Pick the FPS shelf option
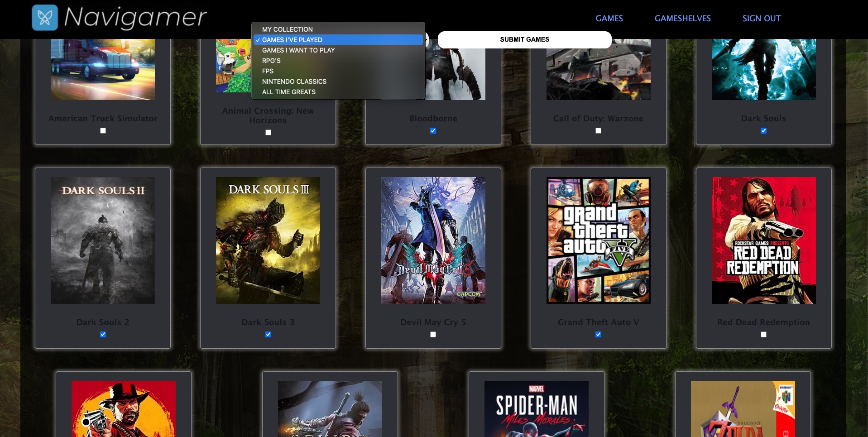Screen dimensions: 868x437 point(338,71)
